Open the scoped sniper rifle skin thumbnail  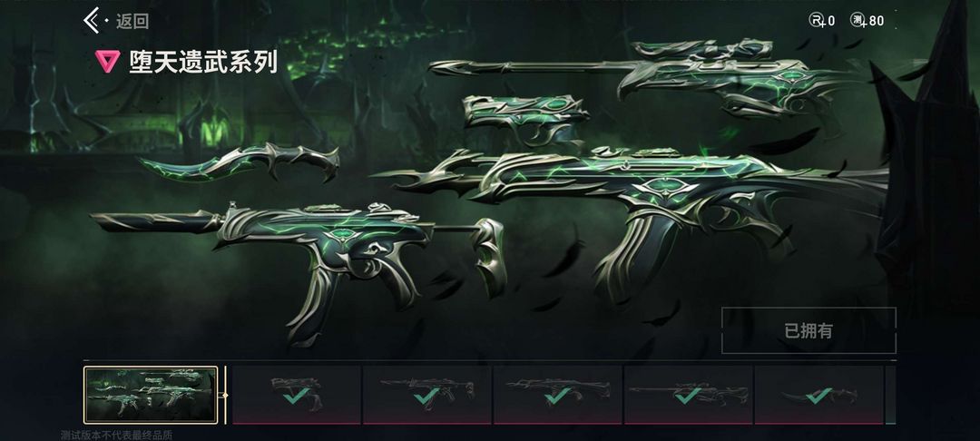pyautogui.click(x=688, y=395)
